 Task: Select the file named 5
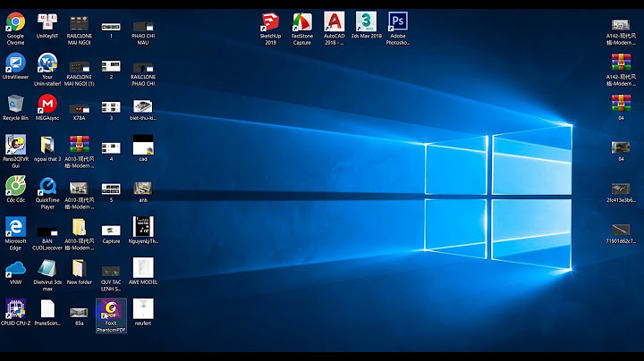111,189
